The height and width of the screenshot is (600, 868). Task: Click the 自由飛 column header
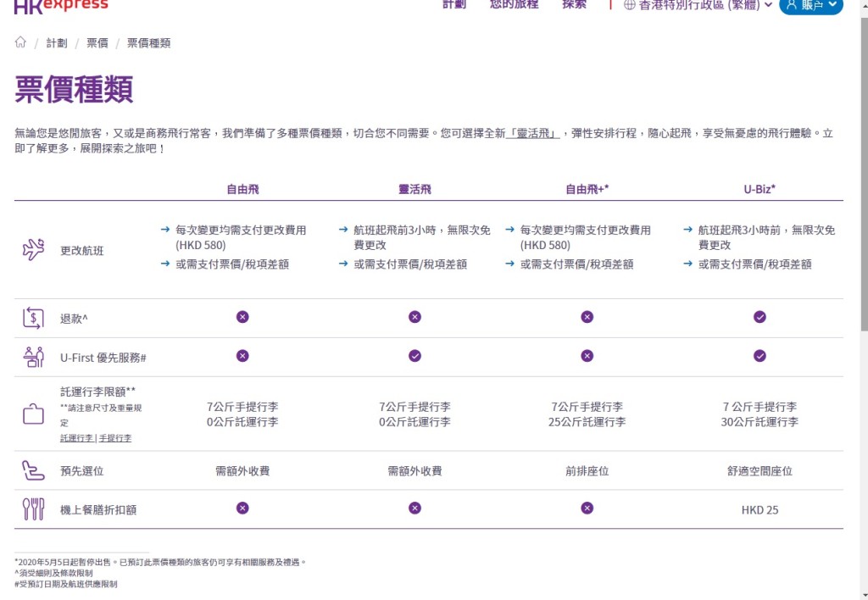(242, 189)
